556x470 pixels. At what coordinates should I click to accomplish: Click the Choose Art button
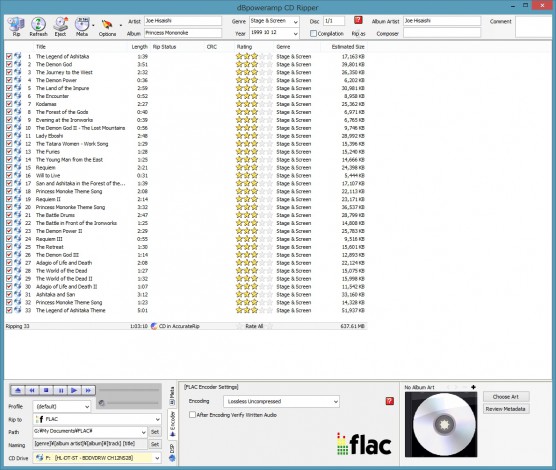(x=506, y=397)
